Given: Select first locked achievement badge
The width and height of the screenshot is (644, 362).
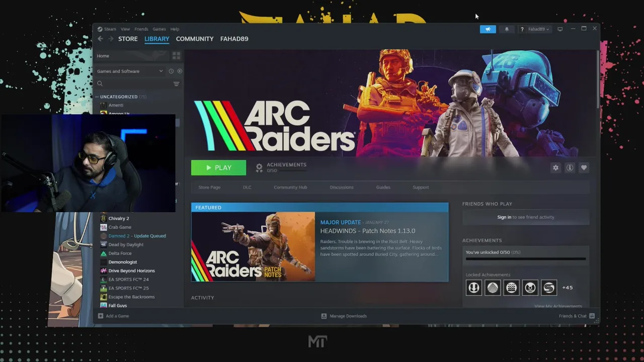Looking at the screenshot, I should [473, 288].
